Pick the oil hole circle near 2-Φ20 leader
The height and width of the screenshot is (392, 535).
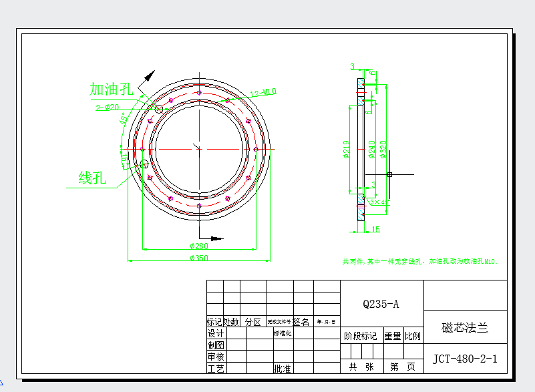click(x=159, y=109)
